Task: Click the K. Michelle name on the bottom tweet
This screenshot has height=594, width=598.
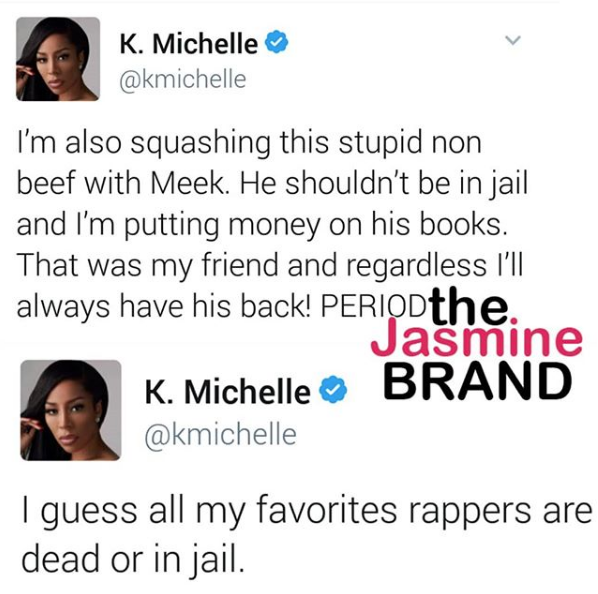Action: coord(228,391)
